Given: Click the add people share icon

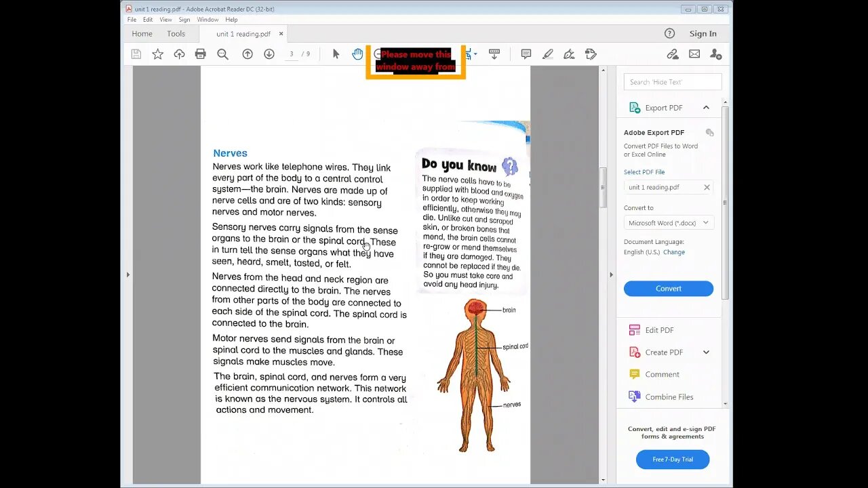Looking at the screenshot, I should point(716,54).
